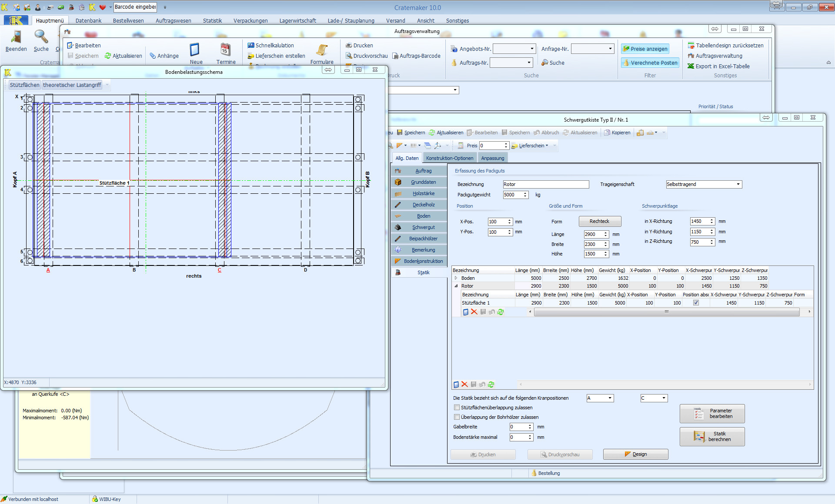Image resolution: width=835 pixels, height=504 pixels.
Task: Open Datenbank ribbon tab
Action: coord(88,20)
